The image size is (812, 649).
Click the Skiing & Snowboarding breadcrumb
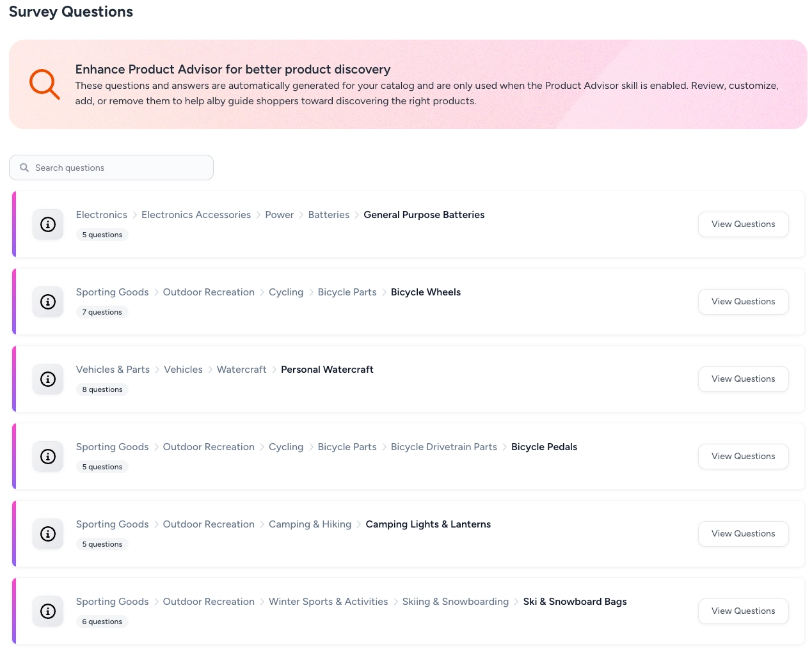coord(455,602)
